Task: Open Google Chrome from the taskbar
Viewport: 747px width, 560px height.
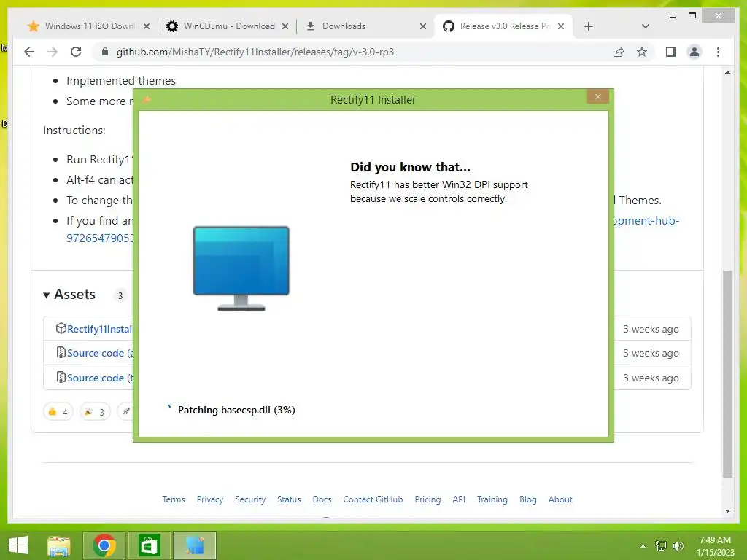Action: (x=104, y=545)
